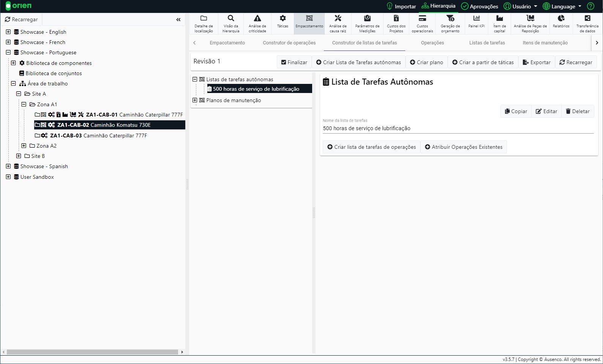Open the Transferência de dados tool
603x364 pixels.
pyautogui.click(x=587, y=24)
